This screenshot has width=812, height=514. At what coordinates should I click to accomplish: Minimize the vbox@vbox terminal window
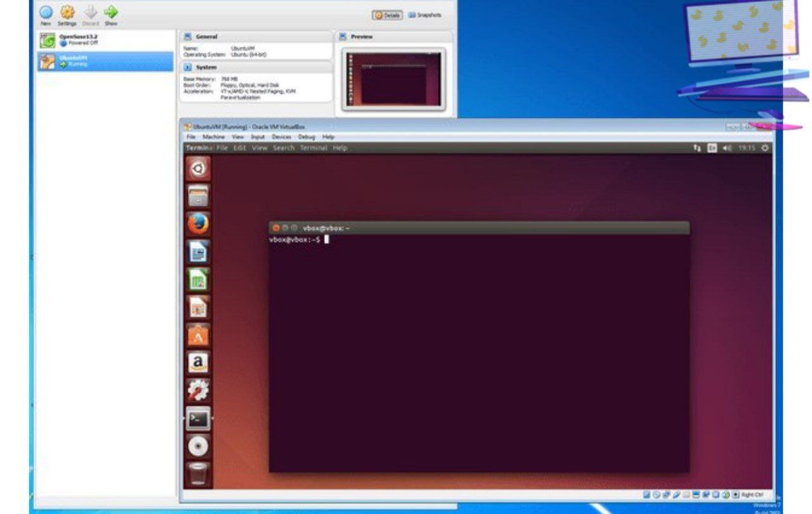click(285, 228)
